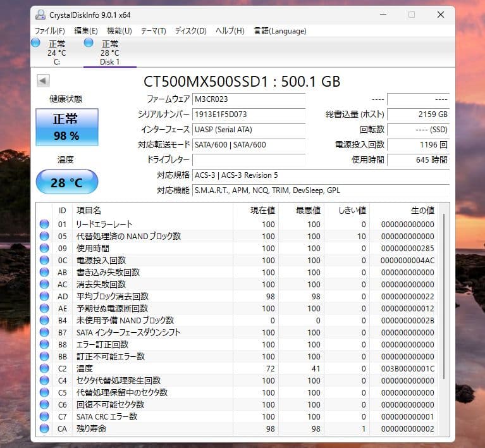Click the status icon for row 09
This screenshot has height=448, width=485.
(44, 248)
